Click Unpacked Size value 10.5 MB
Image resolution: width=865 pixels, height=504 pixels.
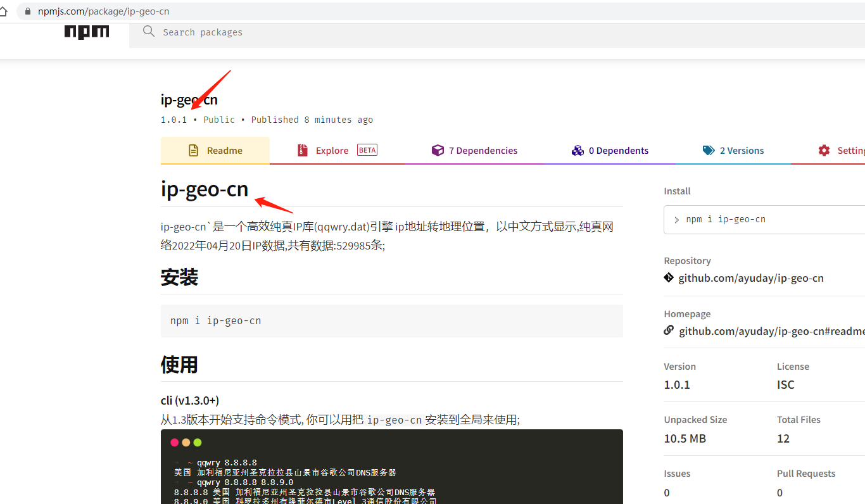click(685, 438)
